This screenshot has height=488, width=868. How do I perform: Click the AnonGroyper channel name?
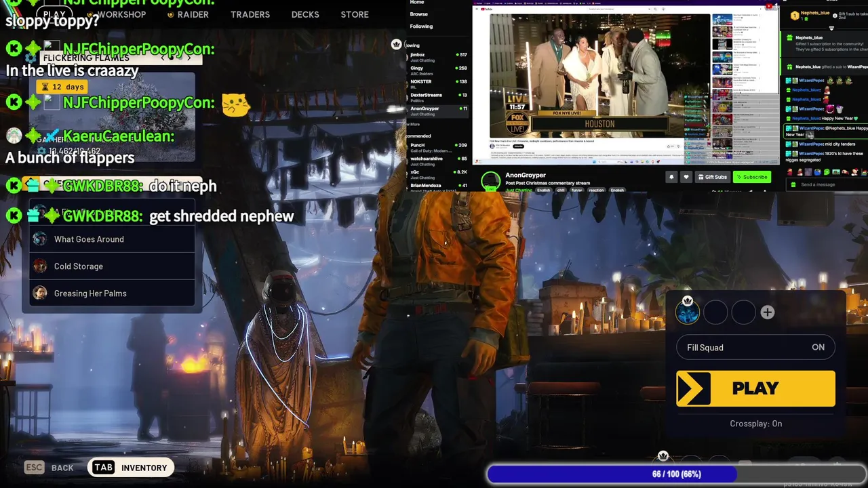tap(526, 175)
